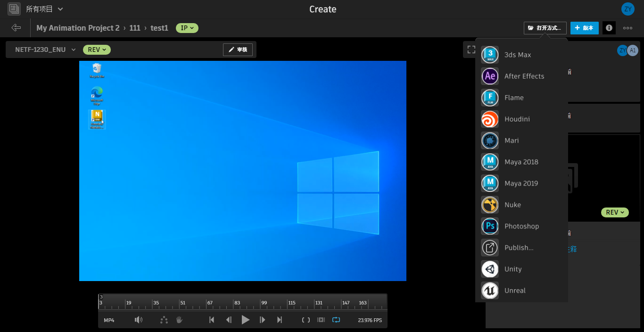Toggle the in/out range brackets

(306, 320)
